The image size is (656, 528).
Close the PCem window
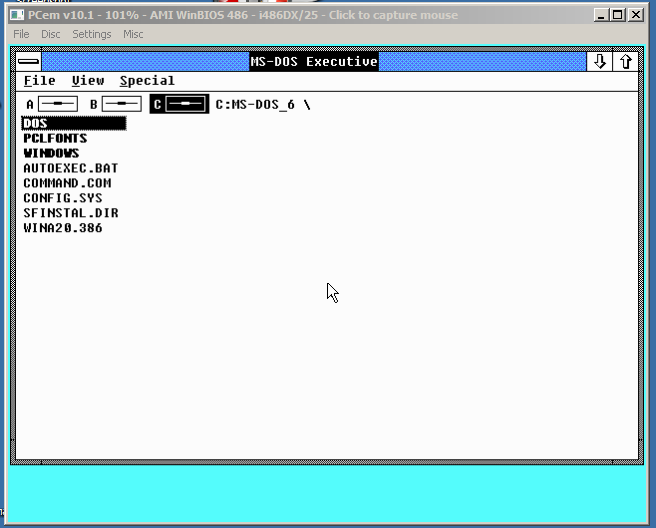[x=636, y=15]
